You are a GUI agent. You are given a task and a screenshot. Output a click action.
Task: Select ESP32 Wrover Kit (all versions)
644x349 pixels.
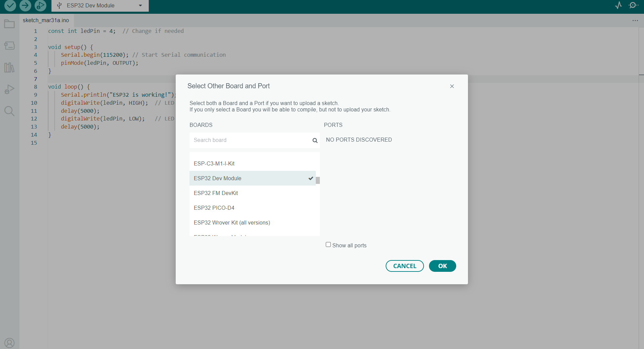pos(253,222)
